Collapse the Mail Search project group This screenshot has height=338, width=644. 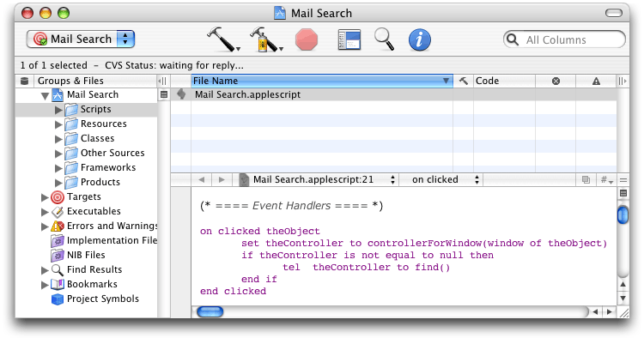(x=46, y=96)
